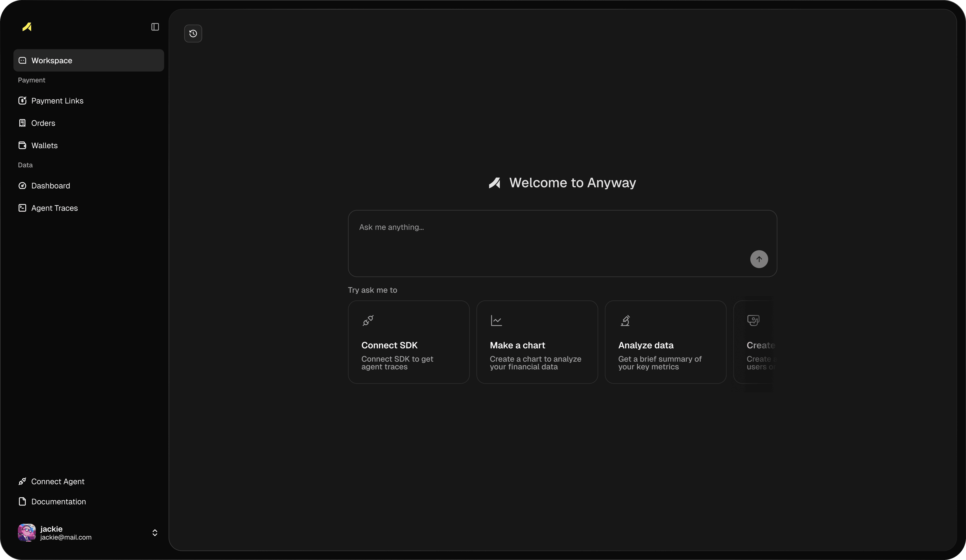This screenshot has height=560, width=966.
Task: Choose the Analyze data suggestion card
Action: (x=666, y=342)
